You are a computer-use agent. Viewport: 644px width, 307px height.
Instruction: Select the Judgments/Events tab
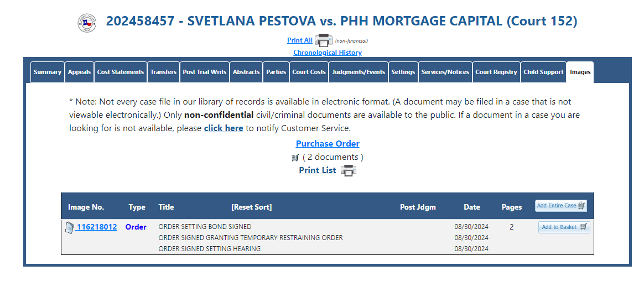coord(359,72)
